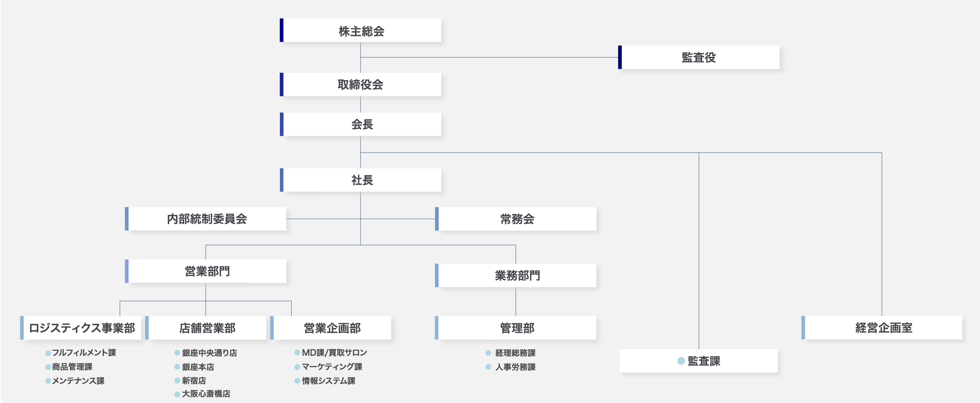This screenshot has height=403, width=980.
Task: Click the 常務会 box
Action: (x=517, y=219)
